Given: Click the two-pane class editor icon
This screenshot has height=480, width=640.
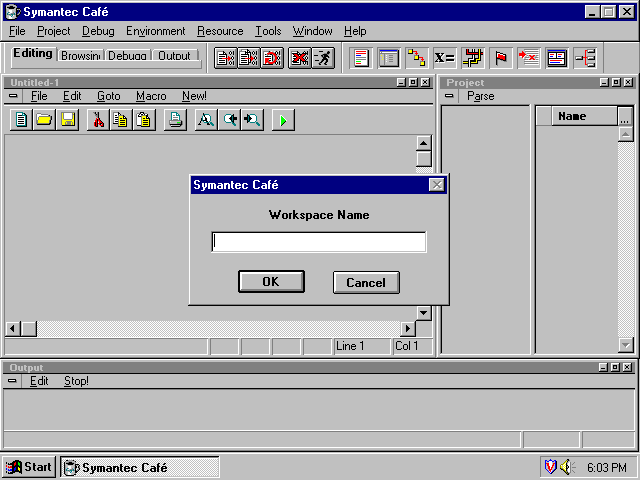Looking at the screenshot, I should pos(557,58).
